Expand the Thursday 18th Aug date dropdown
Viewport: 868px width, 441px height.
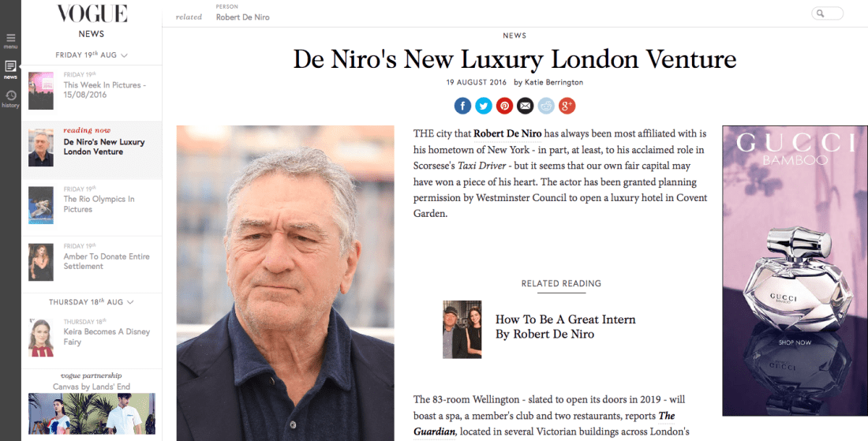pos(92,301)
